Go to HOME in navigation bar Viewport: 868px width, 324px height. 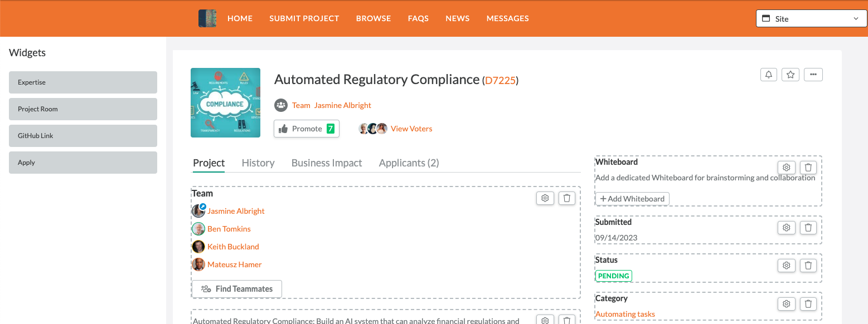point(240,18)
